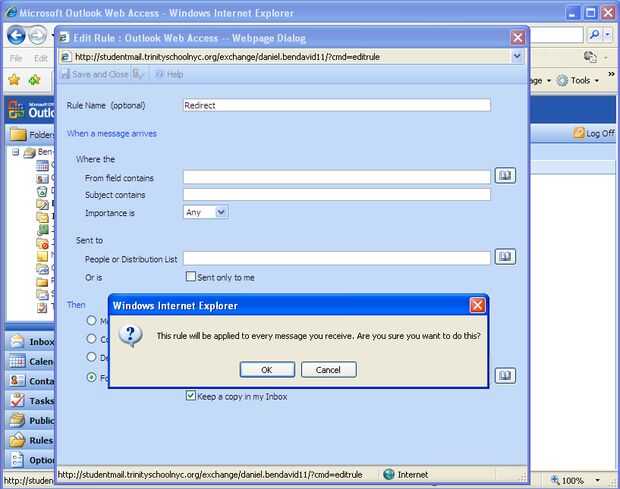The image size is (620, 489).
Task: Open Calendar in the navigation pane
Action: click(30, 361)
